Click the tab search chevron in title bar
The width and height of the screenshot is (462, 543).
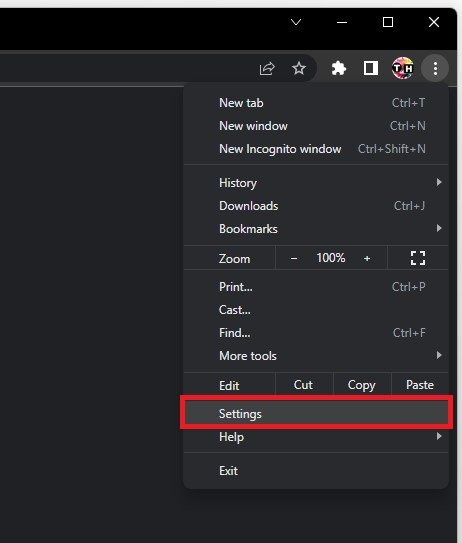(x=296, y=23)
